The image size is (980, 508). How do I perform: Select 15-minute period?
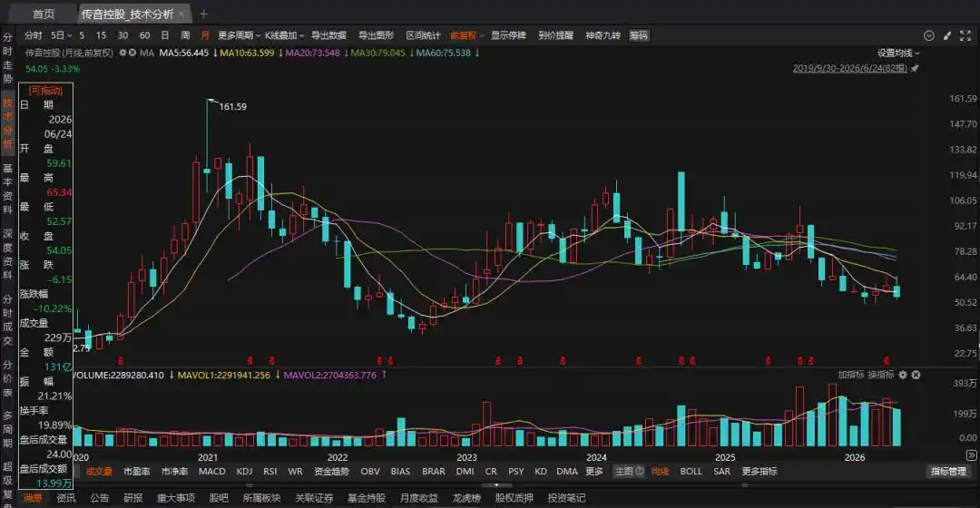pyautogui.click(x=102, y=35)
